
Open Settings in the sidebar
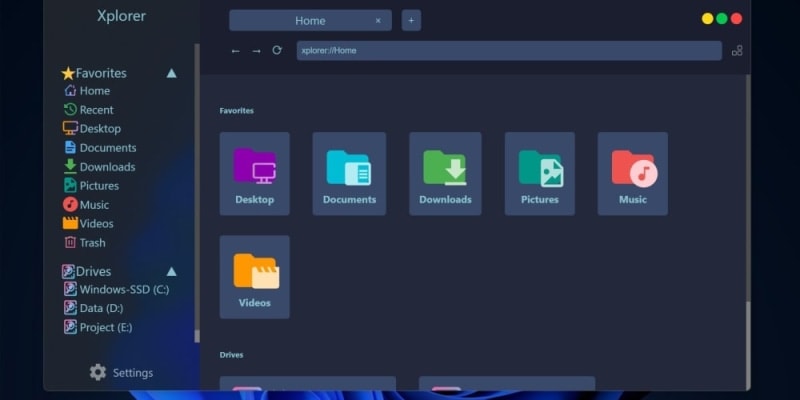point(121,373)
